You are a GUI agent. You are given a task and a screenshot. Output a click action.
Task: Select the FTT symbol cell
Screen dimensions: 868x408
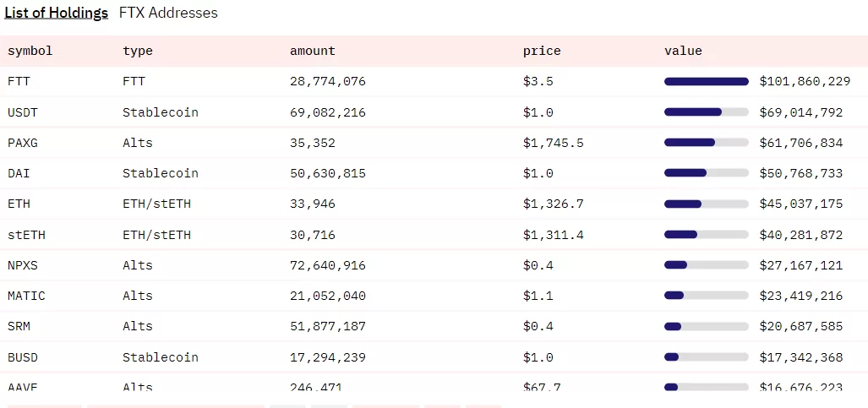pyautogui.click(x=19, y=81)
